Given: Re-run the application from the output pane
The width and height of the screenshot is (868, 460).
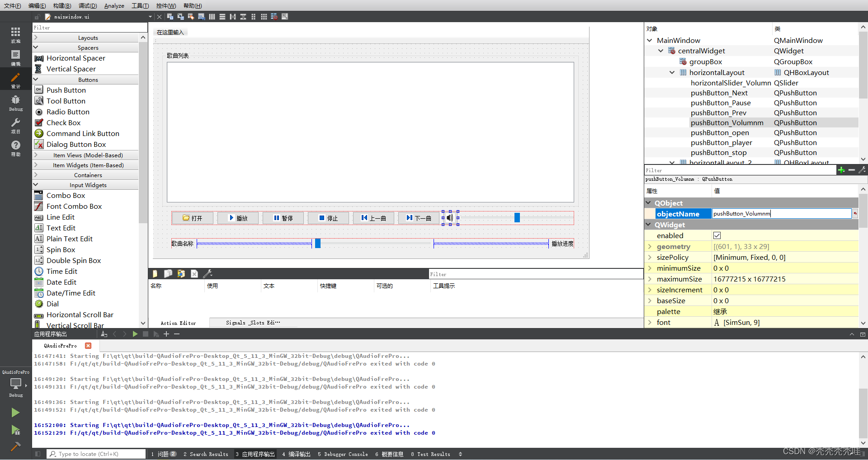Looking at the screenshot, I should click(x=135, y=334).
